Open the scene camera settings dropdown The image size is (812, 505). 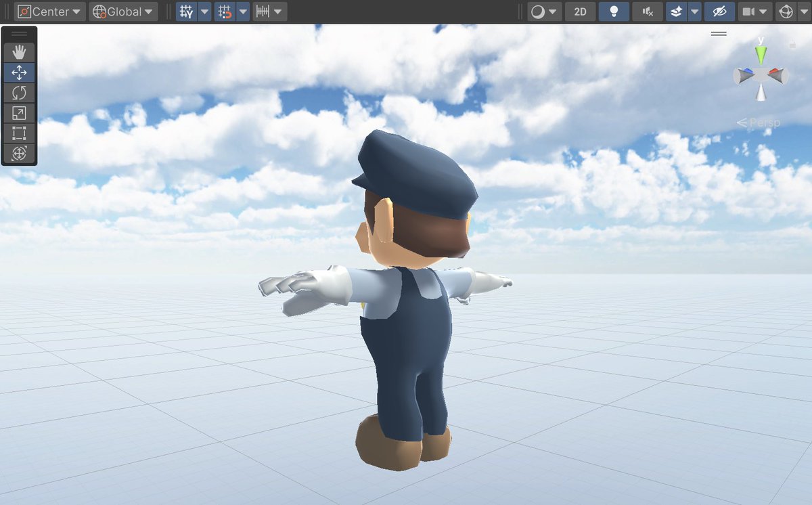[x=755, y=12]
